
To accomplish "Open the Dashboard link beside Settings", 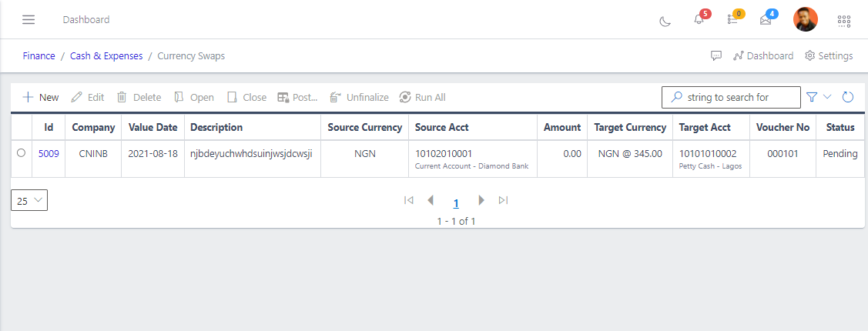I will click(x=762, y=56).
